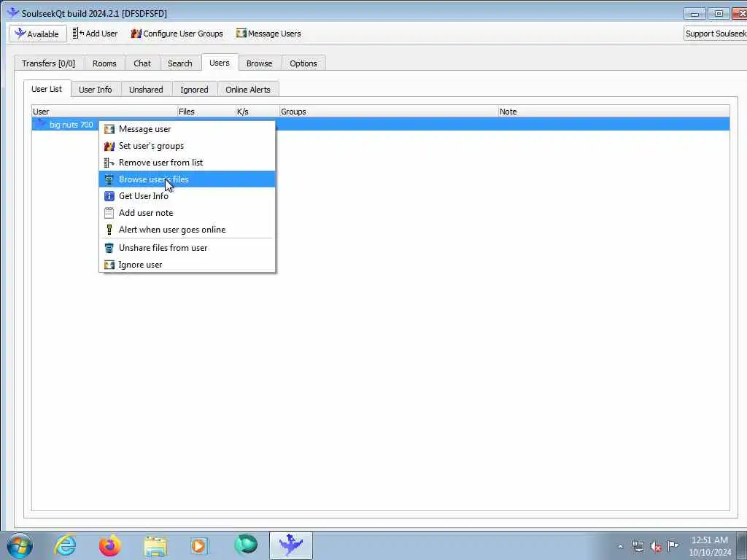Click the bird icon beside big nuts 700
747x560 pixels.
point(42,124)
